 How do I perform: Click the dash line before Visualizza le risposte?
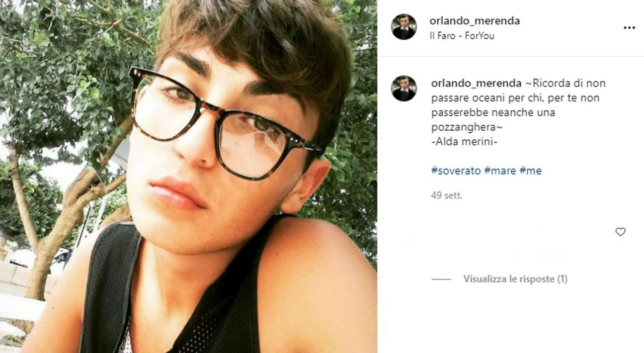[441, 279]
